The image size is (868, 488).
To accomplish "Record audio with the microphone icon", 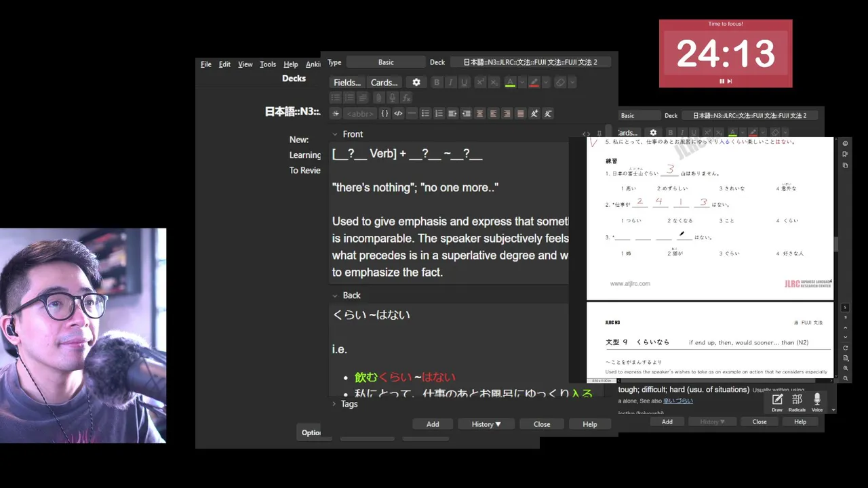I will [x=392, y=98].
